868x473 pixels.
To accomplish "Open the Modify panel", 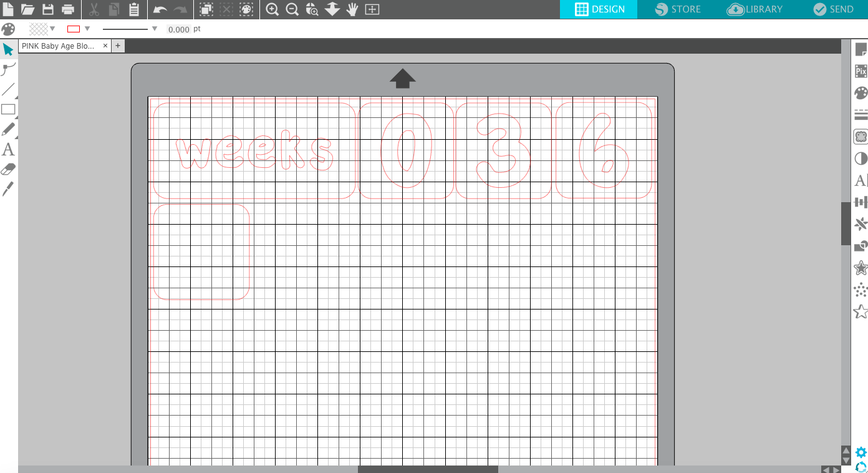I will 861,246.
